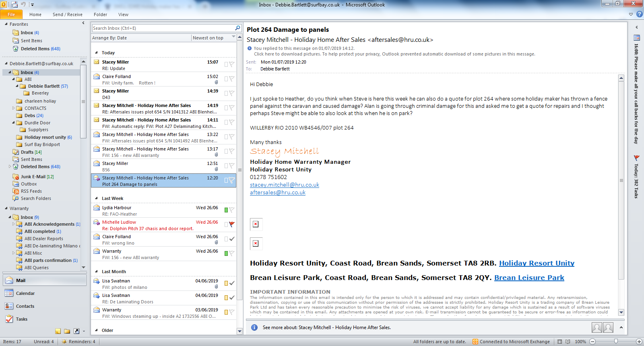This screenshot has height=346, width=644.
Task: Click the Undo icon in the title bar
Action: point(23,4)
